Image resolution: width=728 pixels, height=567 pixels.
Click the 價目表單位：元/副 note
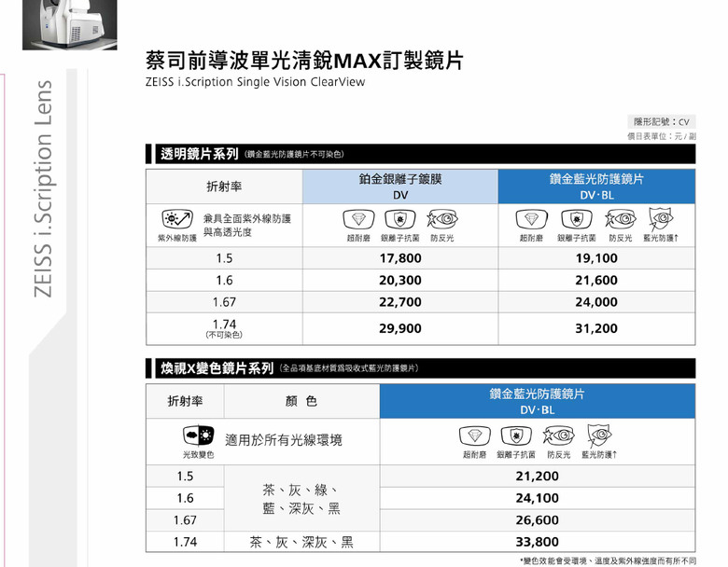tap(662, 136)
